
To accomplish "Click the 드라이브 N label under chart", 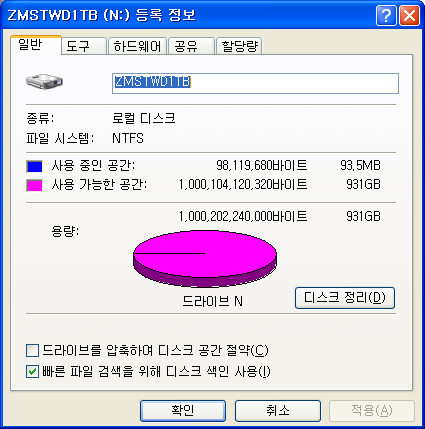I will [212, 301].
